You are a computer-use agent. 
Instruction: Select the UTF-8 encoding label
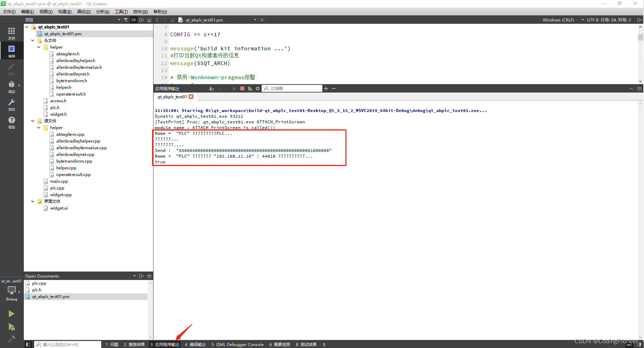tap(592, 20)
